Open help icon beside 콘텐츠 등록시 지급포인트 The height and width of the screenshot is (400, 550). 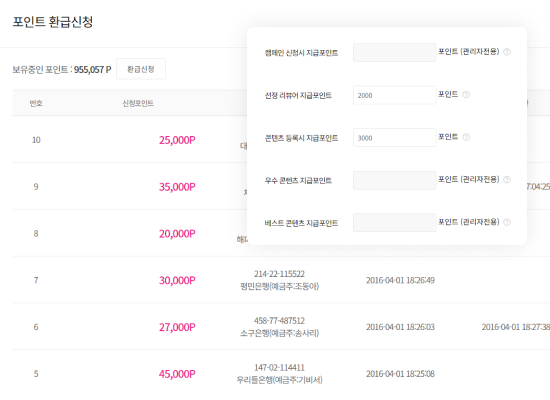point(466,137)
